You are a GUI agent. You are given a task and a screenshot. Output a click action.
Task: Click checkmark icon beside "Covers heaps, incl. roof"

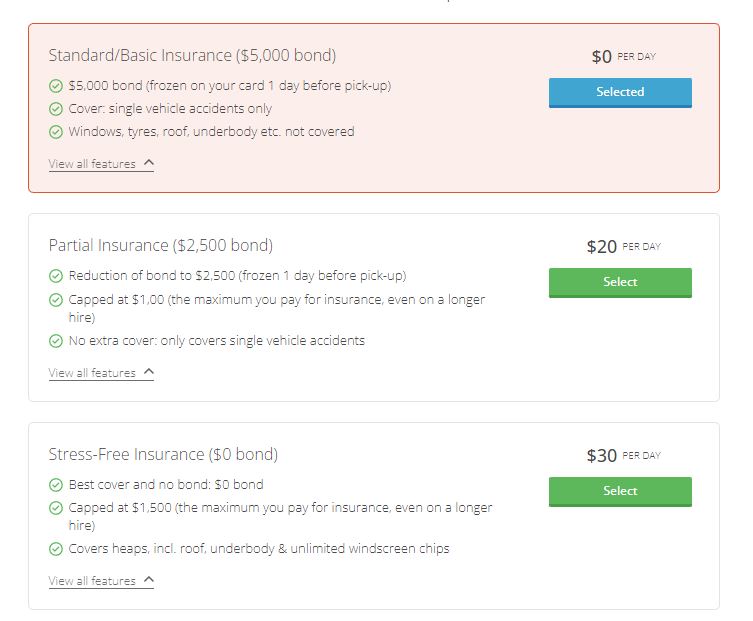click(x=56, y=549)
